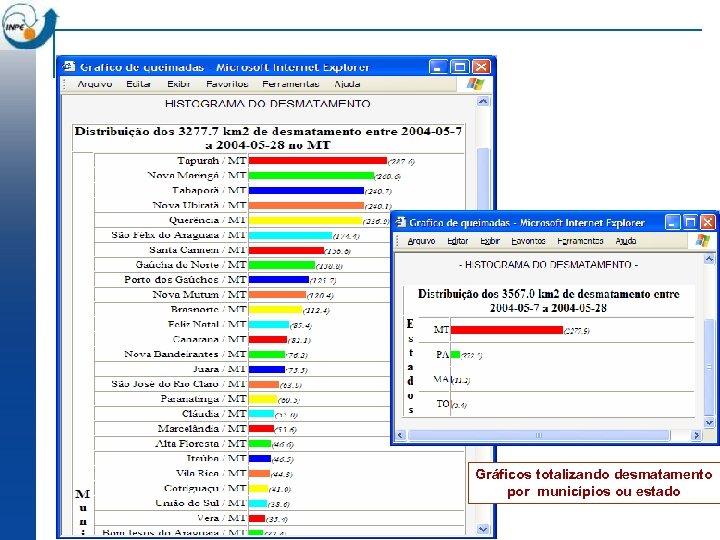Screen dimensions: 720x540
Task: Open Exibir menu in back window
Action: click(x=179, y=84)
